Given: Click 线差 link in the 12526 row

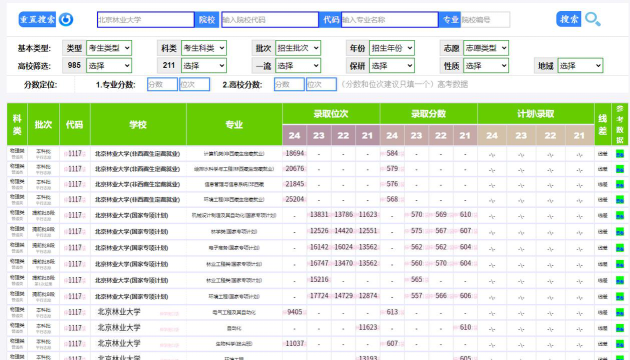Looking at the screenshot, I should 603,231.
